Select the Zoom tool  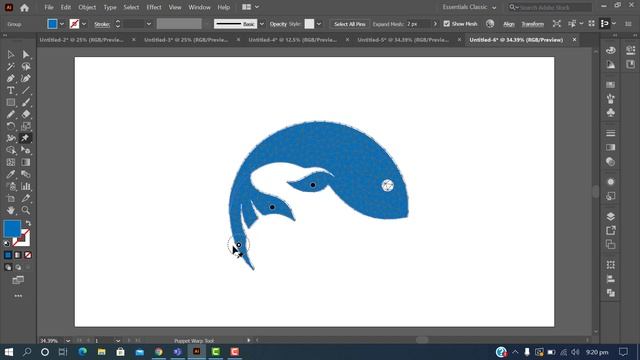tap(26, 210)
